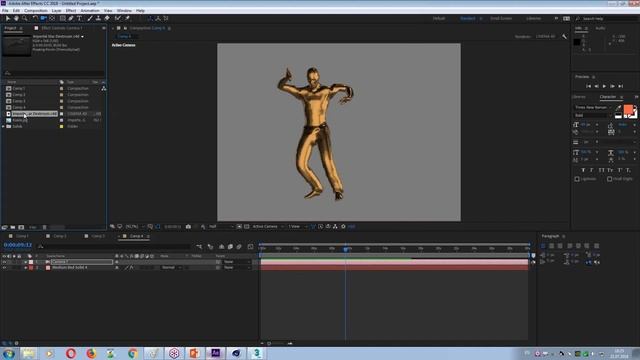Switch to Comp 1 timeline tab
The height and width of the screenshot is (360, 640).
point(22,236)
